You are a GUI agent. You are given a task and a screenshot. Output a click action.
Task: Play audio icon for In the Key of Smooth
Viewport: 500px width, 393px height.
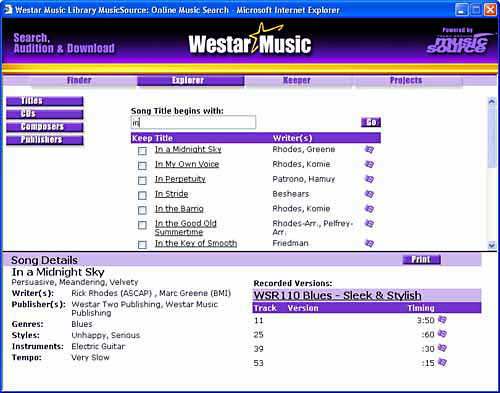pyautogui.click(x=369, y=243)
